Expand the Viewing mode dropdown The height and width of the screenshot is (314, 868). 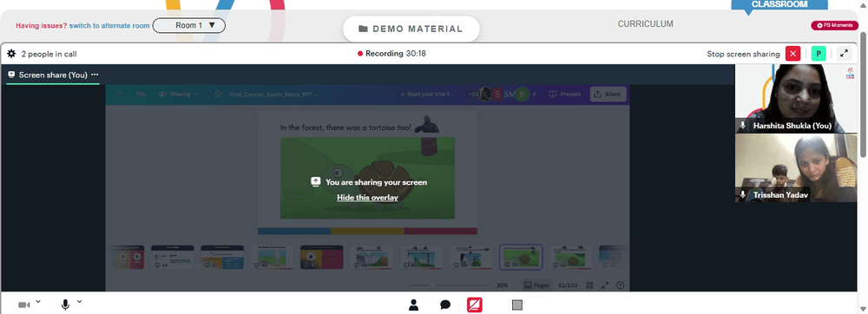click(179, 94)
